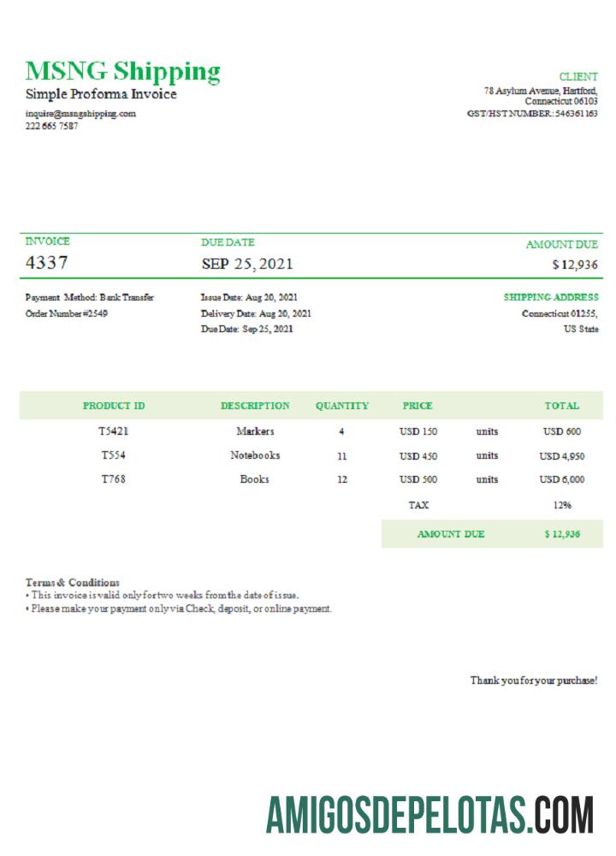
Task: Click the DESCRIPTION column header
Action: click(255, 406)
